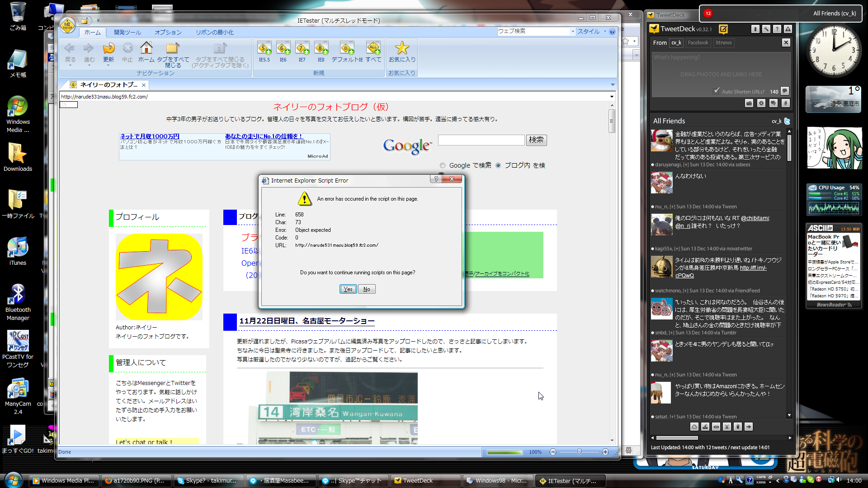
Task: Click Yes in the Script Error dialog
Action: pos(348,289)
